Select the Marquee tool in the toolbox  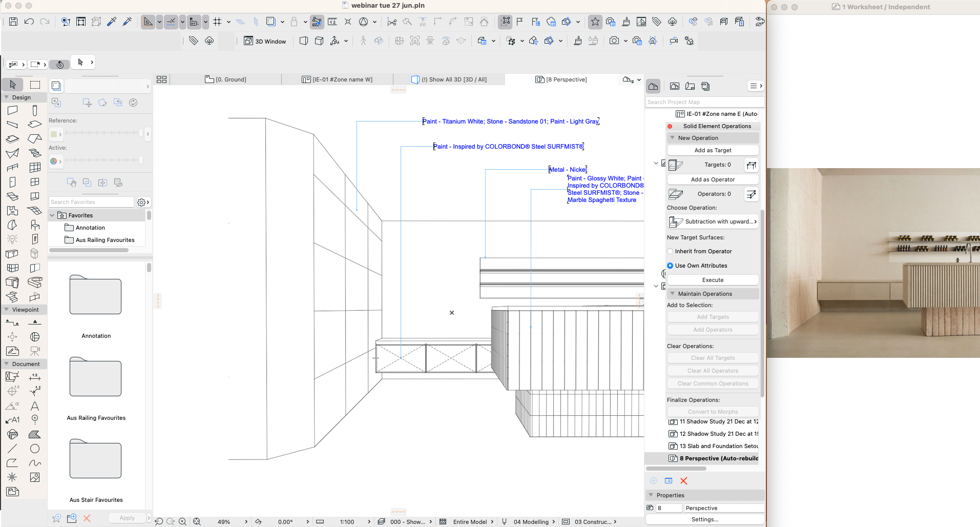[x=35, y=85]
